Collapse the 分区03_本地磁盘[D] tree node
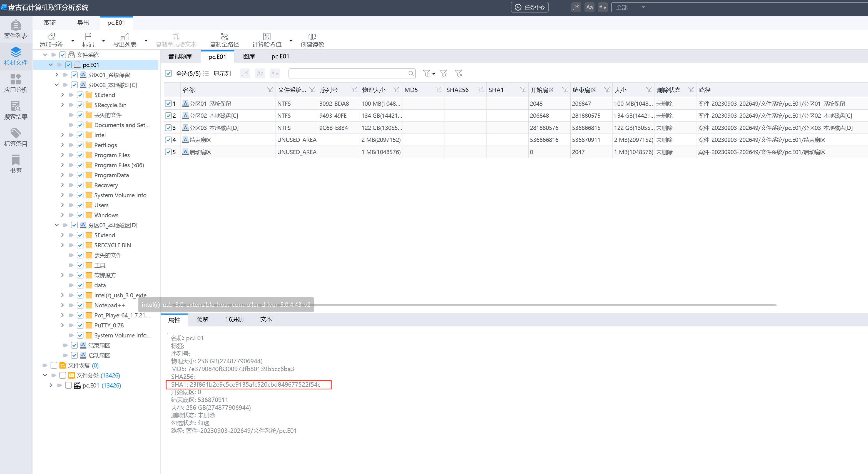868x474 pixels. (x=57, y=225)
